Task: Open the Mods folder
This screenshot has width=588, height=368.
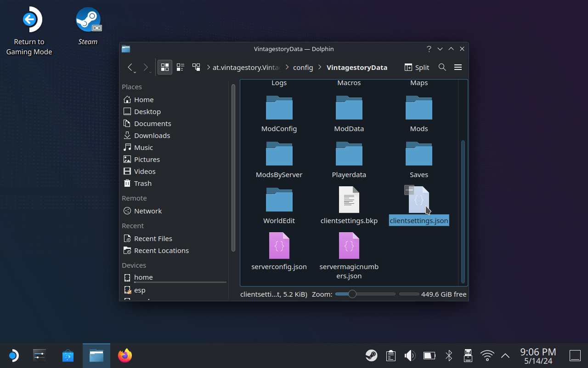Action: 418,109
